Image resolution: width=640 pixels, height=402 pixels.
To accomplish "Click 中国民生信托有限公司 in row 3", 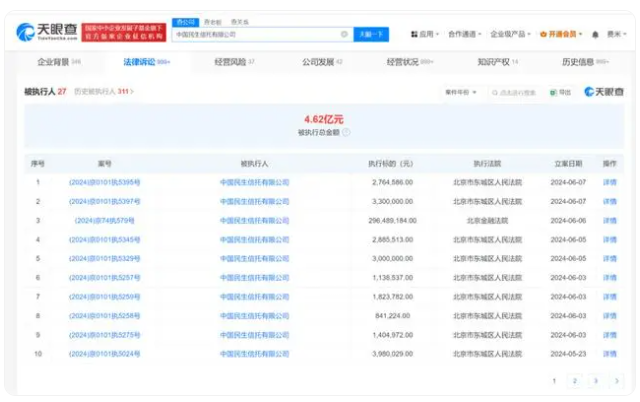I will coord(254,221).
